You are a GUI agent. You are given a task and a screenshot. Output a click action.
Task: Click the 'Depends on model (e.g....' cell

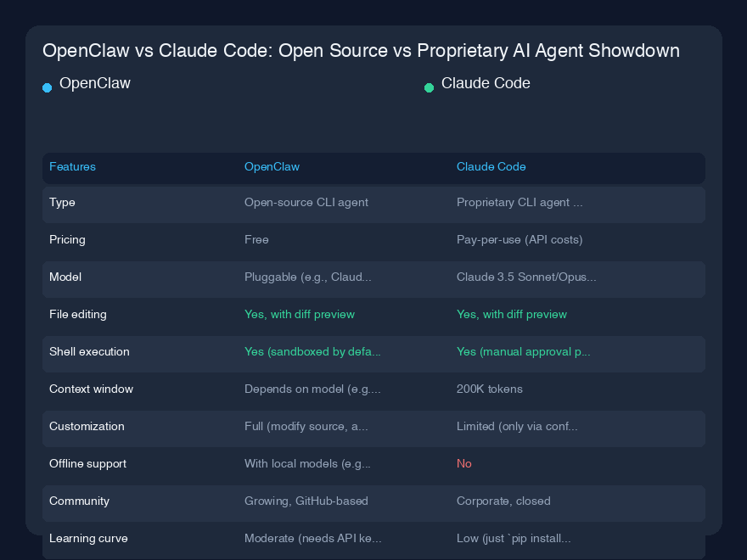(312, 389)
